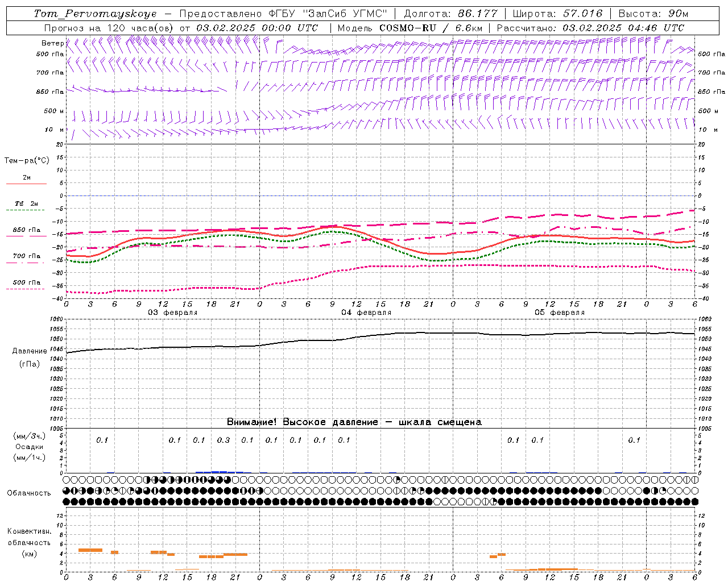The image size is (728, 582).
Task: Click the '03 февраля' date label
Action: click(173, 313)
